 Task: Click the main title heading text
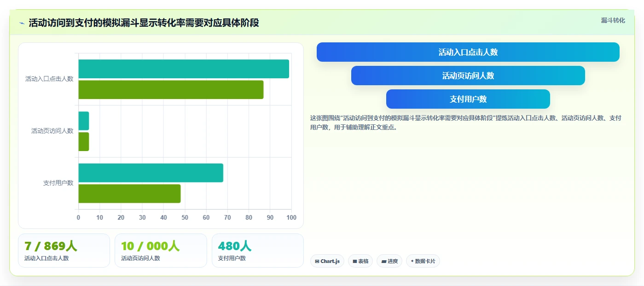[x=144, y=23]
